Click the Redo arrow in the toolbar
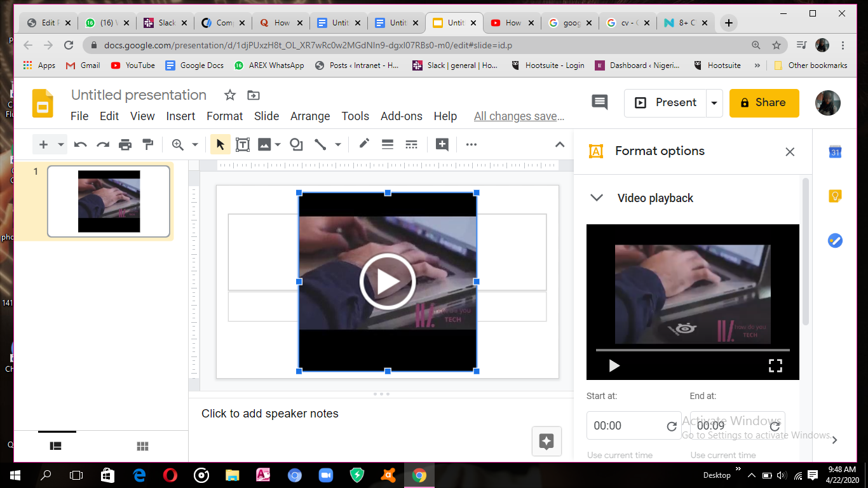 tap(103, 145)
